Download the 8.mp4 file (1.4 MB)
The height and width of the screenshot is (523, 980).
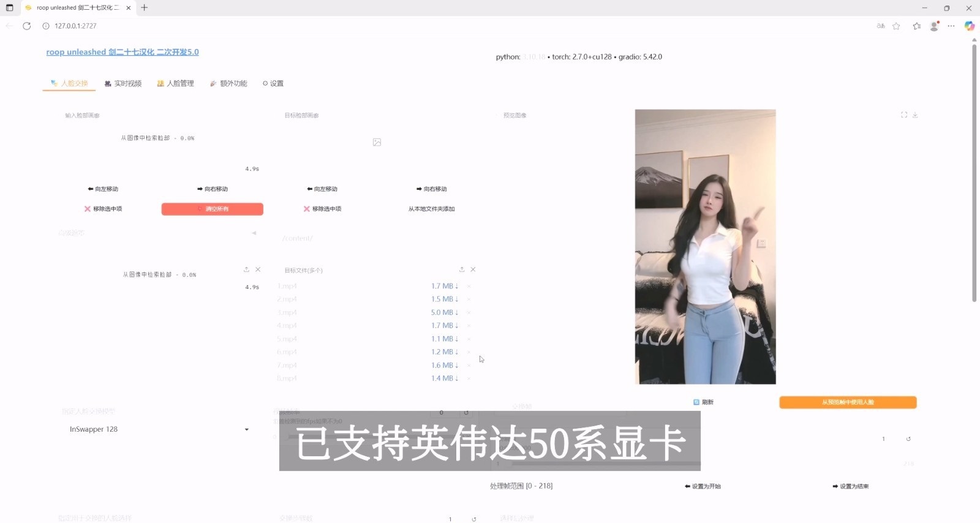click(445, 378)
